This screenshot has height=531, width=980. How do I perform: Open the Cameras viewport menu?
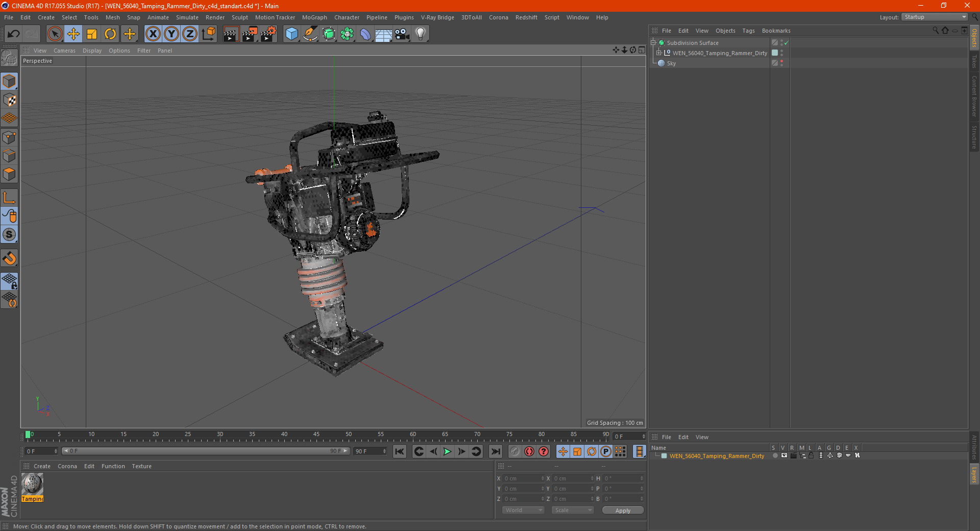(64, 51)
